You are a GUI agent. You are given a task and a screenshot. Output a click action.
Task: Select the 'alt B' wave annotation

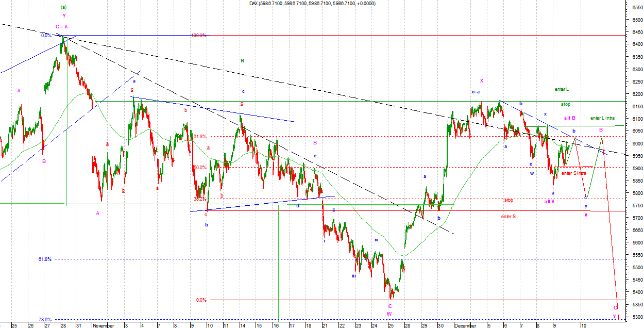pyautogui.click(x=569, y=118)
